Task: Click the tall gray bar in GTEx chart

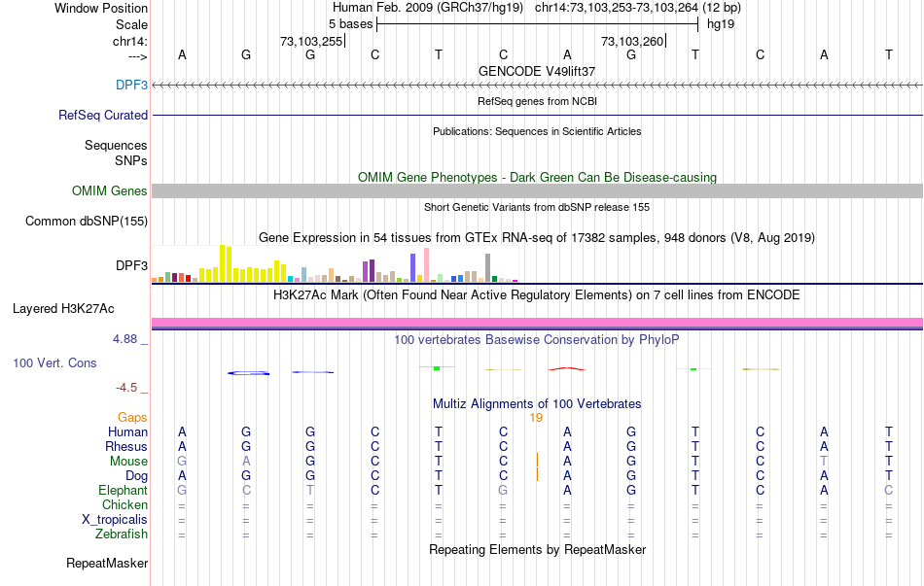Action: tap(487, 268)
